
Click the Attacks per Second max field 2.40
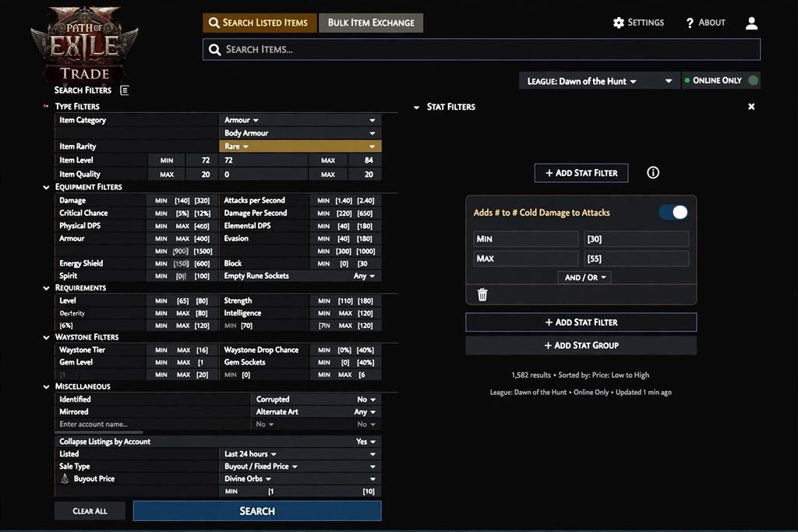pyautogui.click(x=365, y=200)
